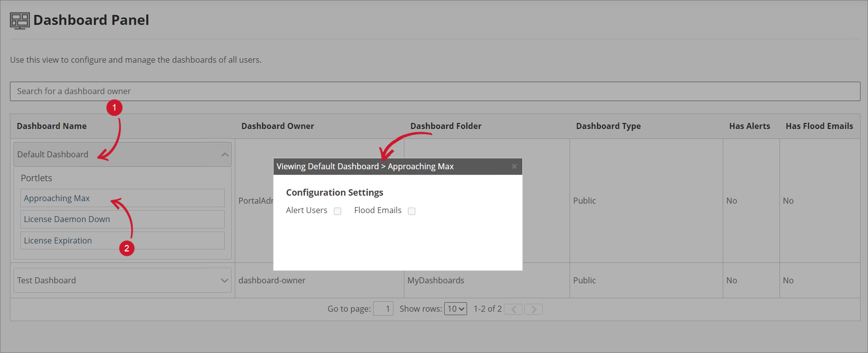Open the License Daemon Down portlet
This screenshot has height=353, width=868.
tap(122, 219)
